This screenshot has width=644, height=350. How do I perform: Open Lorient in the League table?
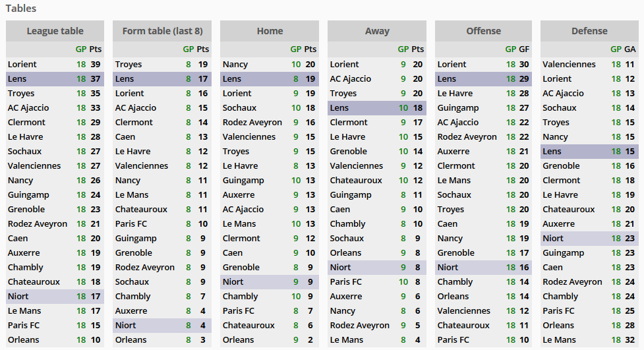pyautogui.click(x=22, y=64)
